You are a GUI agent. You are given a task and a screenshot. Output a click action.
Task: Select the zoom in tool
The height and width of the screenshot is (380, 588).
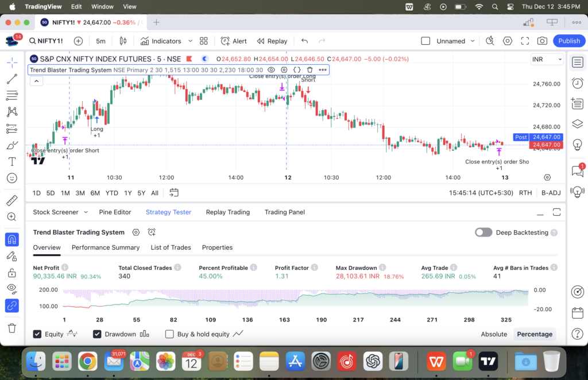coord(12,217)
